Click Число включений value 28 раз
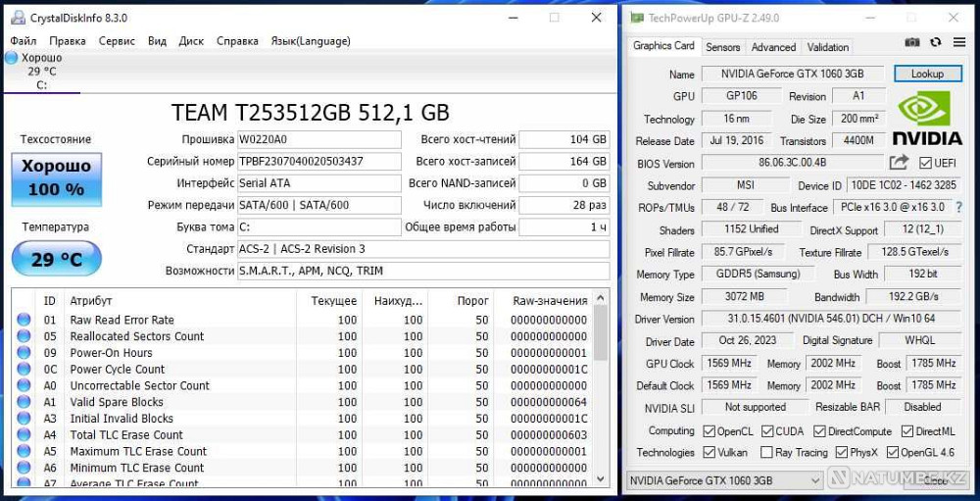The width and height of the screenshot is (980, 501). point(564,205)
